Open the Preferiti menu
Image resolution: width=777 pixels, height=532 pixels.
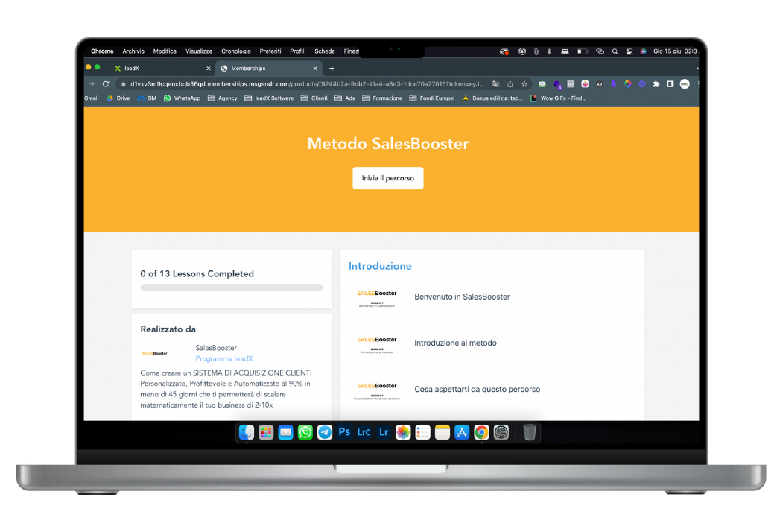tap(270, 51)
